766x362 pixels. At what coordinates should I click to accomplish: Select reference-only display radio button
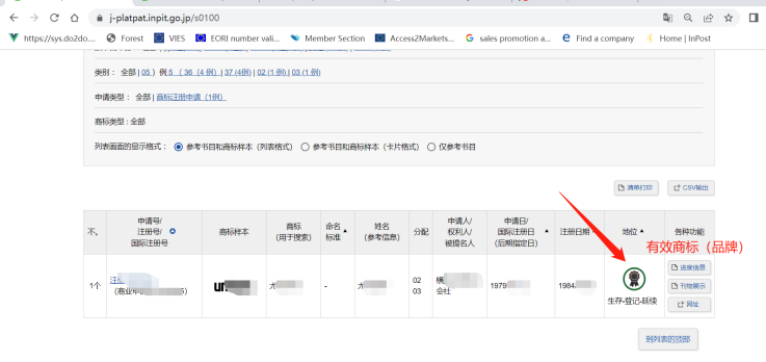click(431, 147)
